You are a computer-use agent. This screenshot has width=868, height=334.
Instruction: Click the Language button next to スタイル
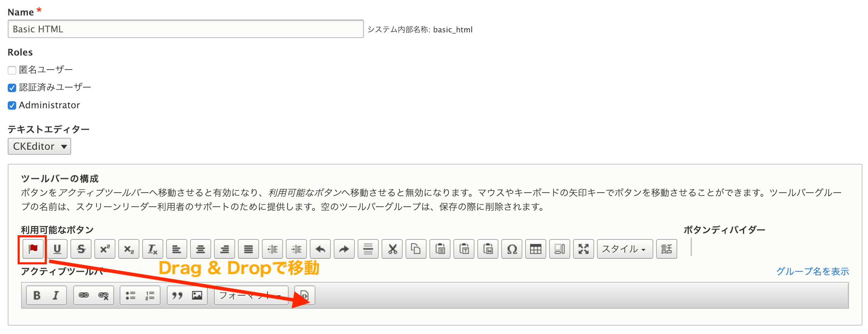point(667,249)
